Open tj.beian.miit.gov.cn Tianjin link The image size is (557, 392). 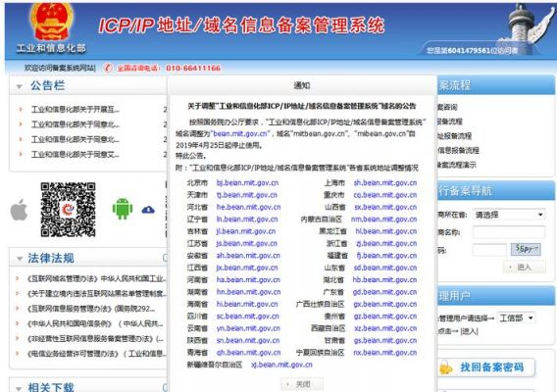pos(246,195)
